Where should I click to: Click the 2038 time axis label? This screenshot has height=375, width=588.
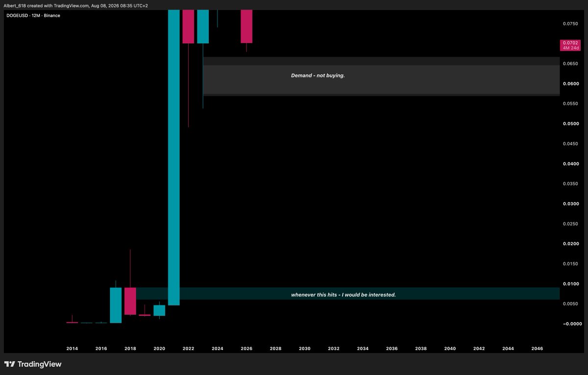click(x=421, y=349)
